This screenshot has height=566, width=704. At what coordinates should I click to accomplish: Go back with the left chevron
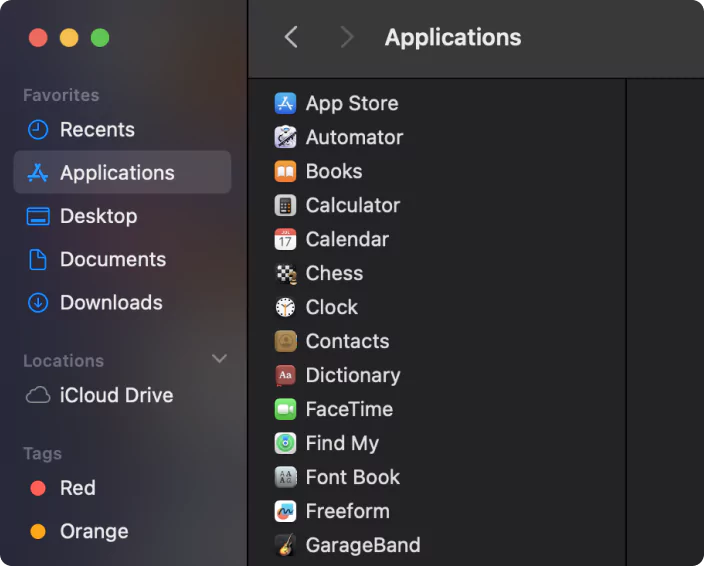pyautogui.click(x=291, y=37)
